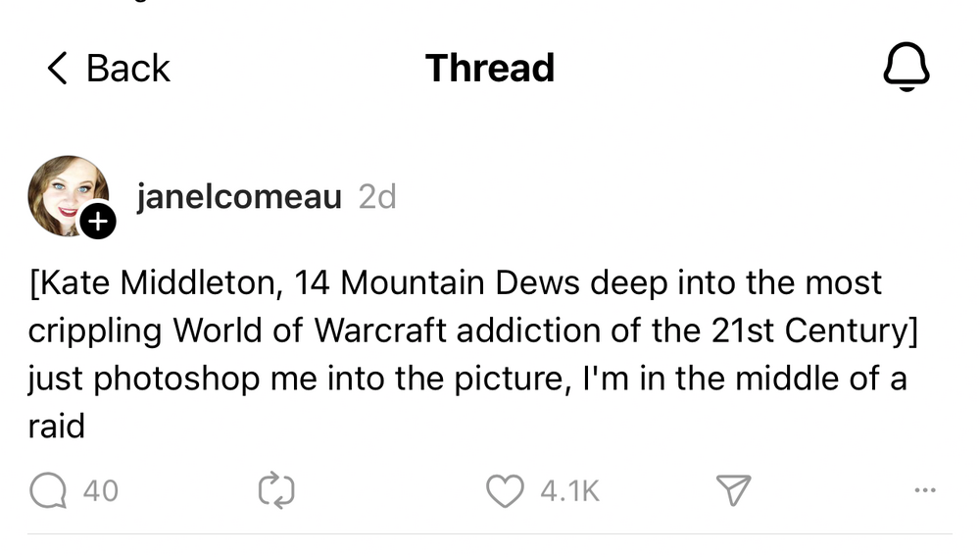Click the 'Back' text label
Screen dimensions: 980x557
127,69
